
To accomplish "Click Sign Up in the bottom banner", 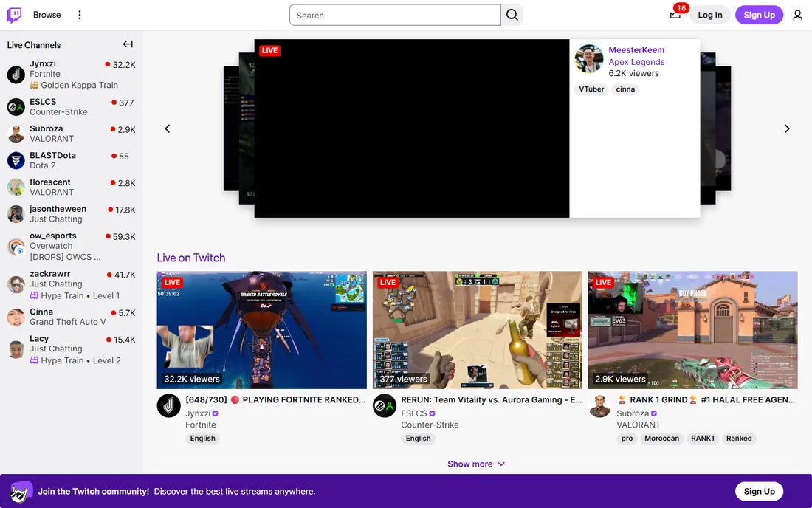I will (x=759, y=492).
